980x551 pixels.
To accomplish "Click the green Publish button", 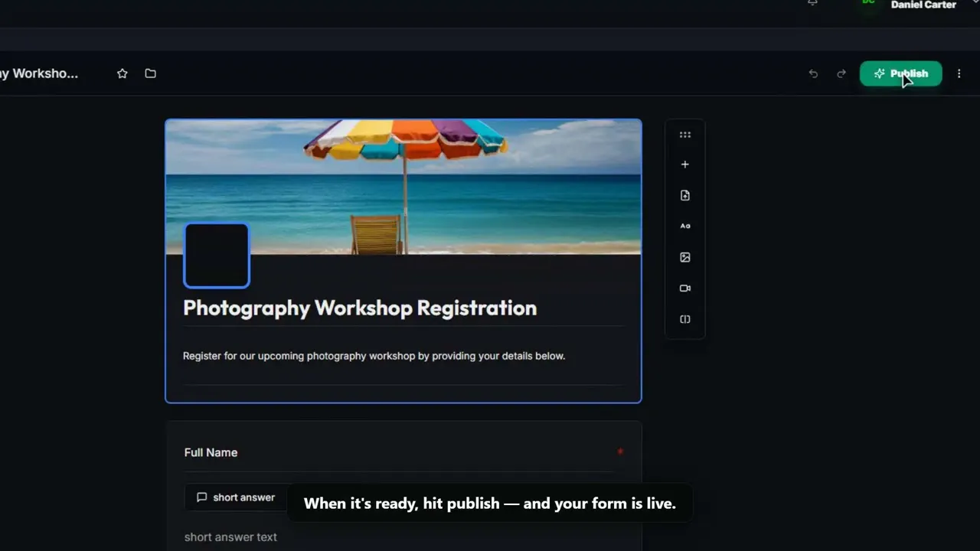I will (x=900, y=73).
